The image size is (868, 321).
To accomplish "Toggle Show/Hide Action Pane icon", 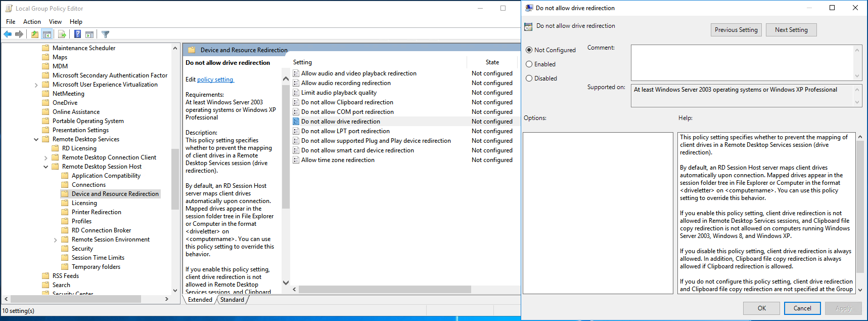I will [89, 34].
